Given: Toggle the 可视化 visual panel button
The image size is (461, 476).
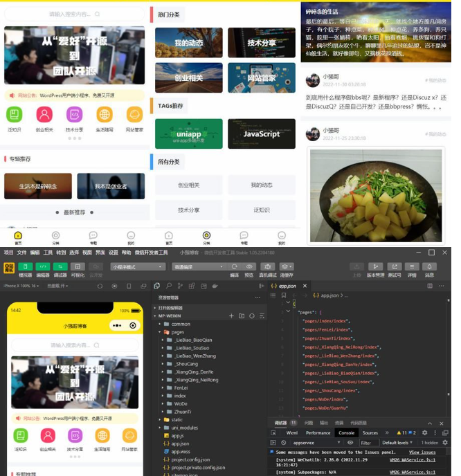Looking at the screenshot, I should click(78, 267).
